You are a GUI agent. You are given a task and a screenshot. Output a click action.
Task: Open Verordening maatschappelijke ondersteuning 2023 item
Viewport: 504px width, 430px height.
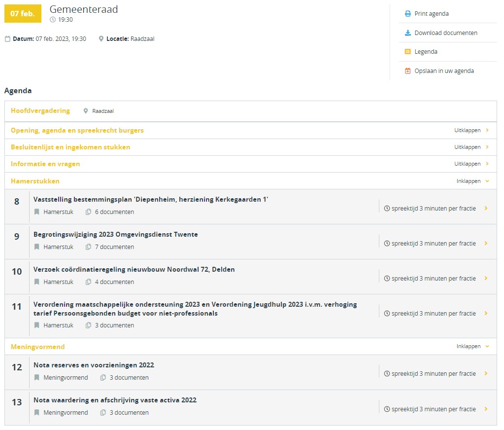[195, 309]
